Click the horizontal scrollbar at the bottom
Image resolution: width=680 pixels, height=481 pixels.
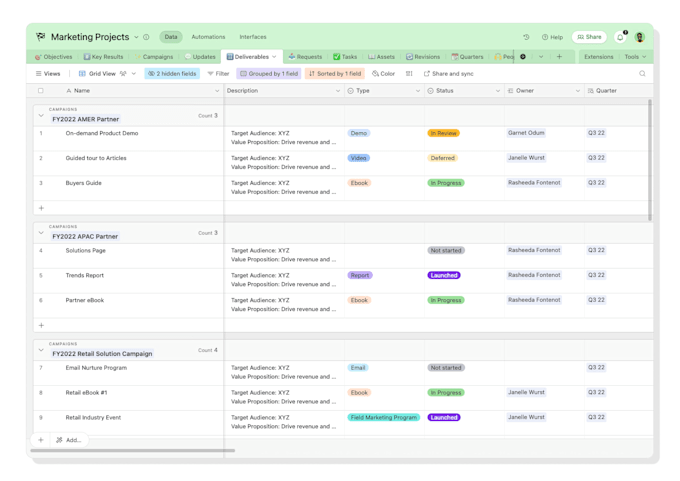pyautogui.click(x=133, y=450)
